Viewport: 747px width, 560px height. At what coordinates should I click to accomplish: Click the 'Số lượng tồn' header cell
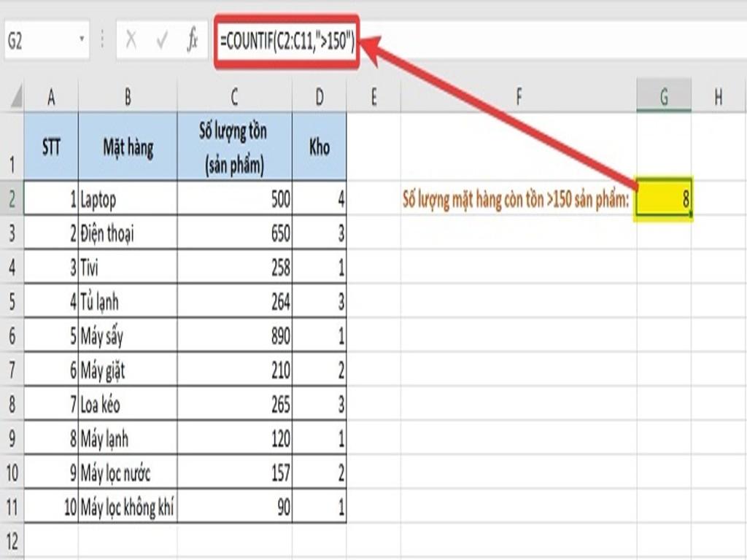coord(233,148)
